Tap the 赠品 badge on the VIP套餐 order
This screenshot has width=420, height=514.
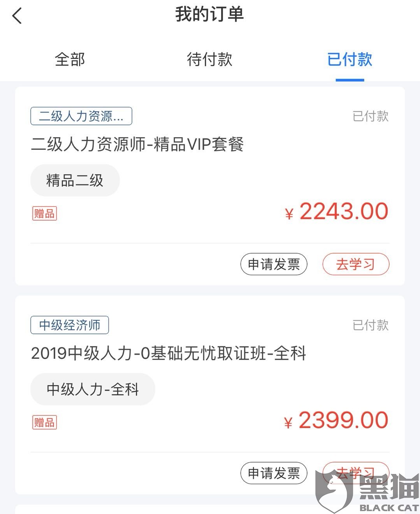[x=44, y=214]
